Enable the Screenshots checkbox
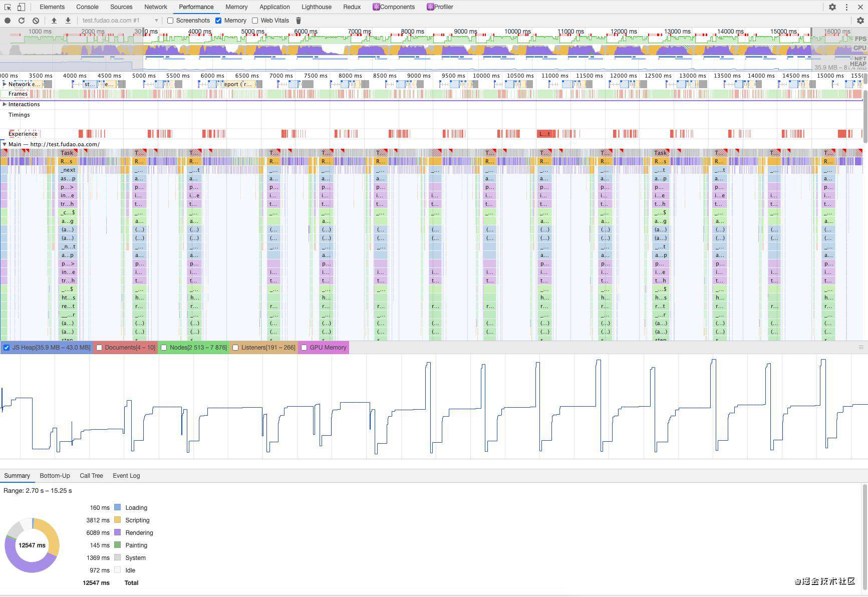Image resolution: width=868 pixels, height=597 pixels. 170,21
